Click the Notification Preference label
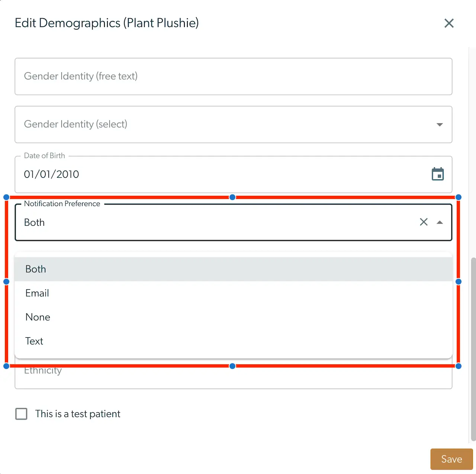 click(62, 204)
